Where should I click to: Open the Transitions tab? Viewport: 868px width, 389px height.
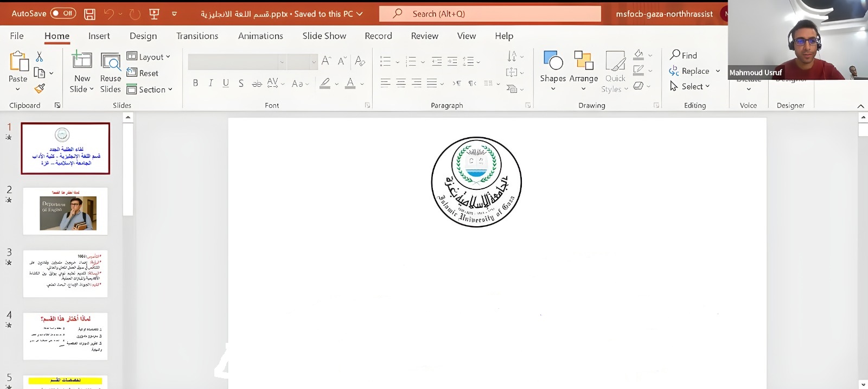tap(197, 36)
